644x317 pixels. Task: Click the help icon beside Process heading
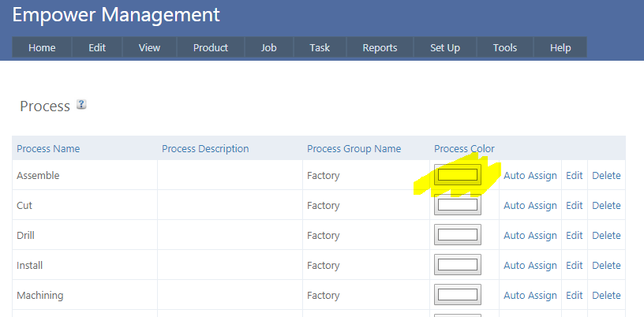pyautogui.click(x=80, y=105)
